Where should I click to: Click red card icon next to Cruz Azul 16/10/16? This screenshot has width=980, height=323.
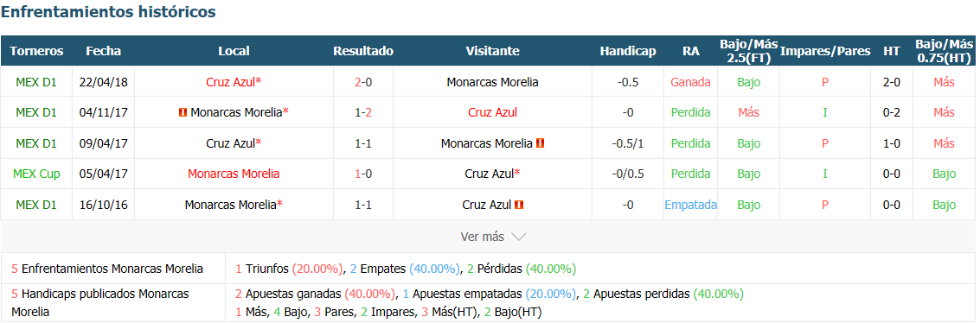coord(519,205)
